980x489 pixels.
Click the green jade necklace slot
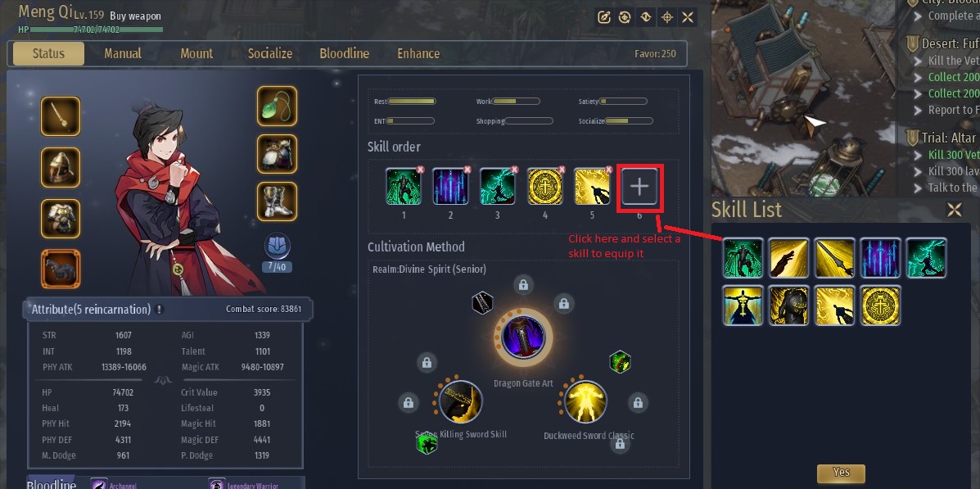click(x=277, y=106)
